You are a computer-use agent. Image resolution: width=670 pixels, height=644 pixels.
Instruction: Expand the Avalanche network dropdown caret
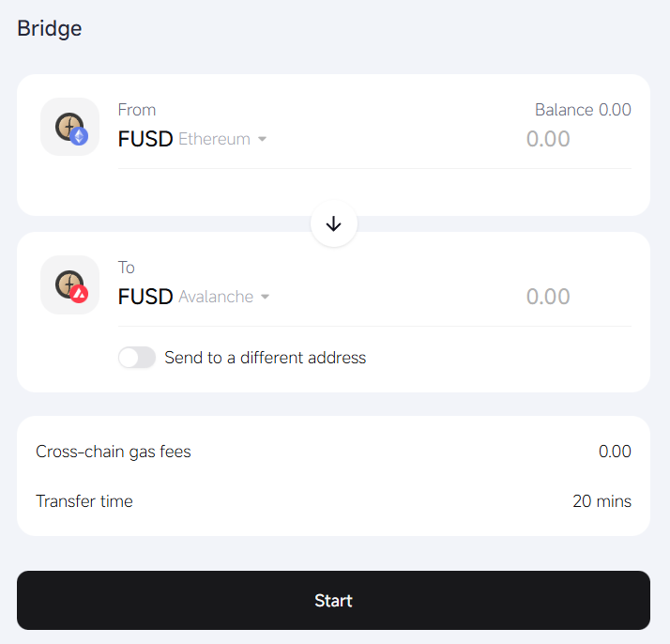265,297
